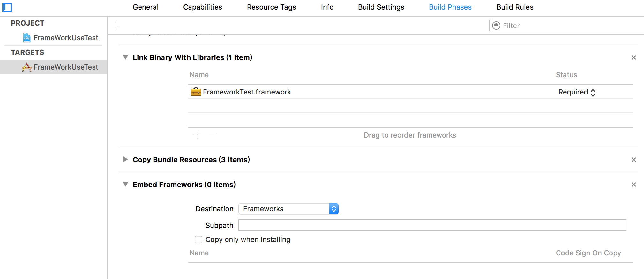The width and height of the screenshot is (644, 279).
Task: Enable Copy only when installing checkbox
Action: (x=198, y=239)
